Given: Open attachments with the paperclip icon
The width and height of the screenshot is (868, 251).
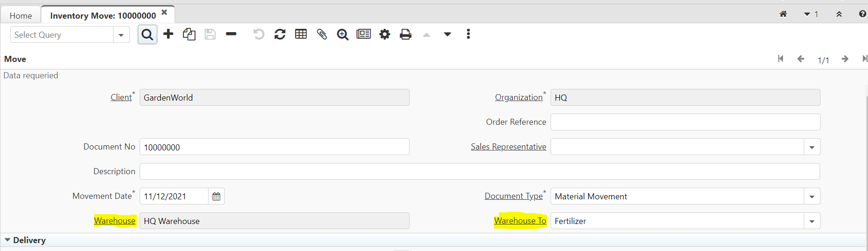Looking at the screenshot, I should coord(322,34).
